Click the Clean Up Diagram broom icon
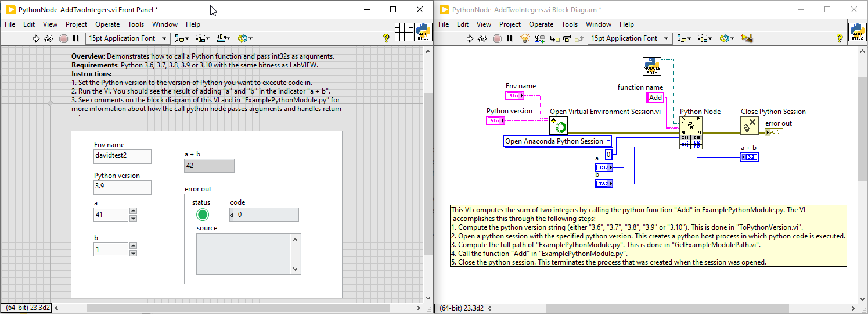The width and height of the screenshot is (868, 314). click(x=747, y=38)
